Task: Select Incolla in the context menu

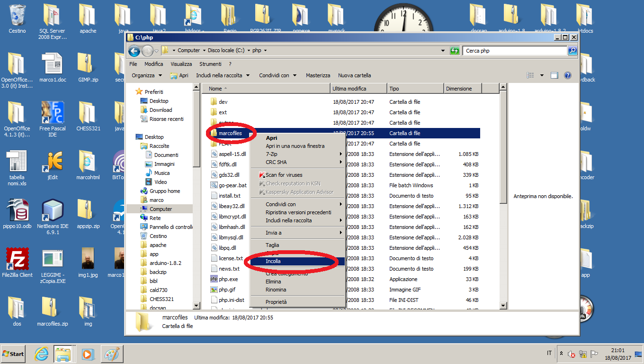Action: tap(273, 261)
